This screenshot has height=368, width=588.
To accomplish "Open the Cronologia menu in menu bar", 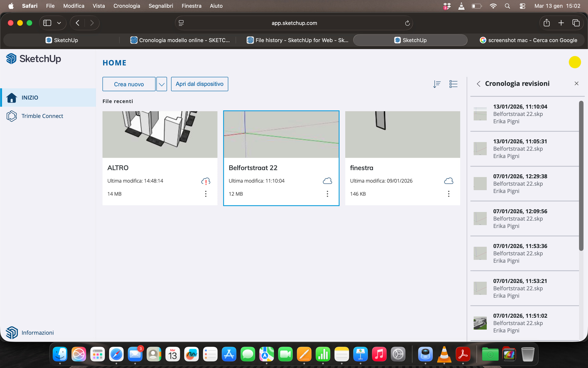I will click(127, 6).
